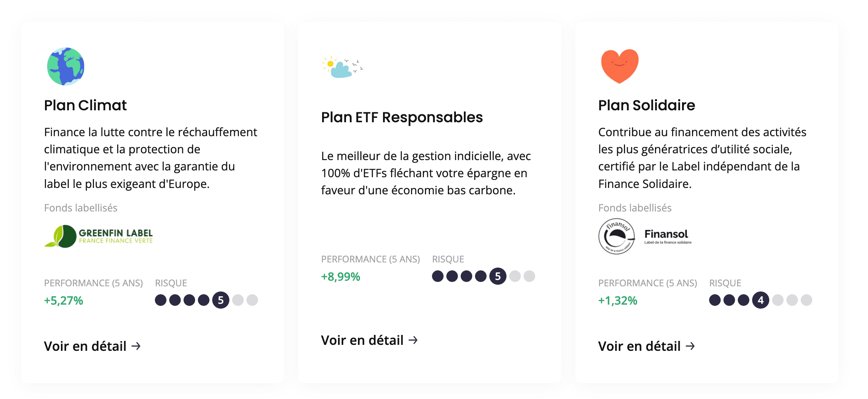
Task: Click the Plan Climat earth globe icon
Action: point(66,66)
